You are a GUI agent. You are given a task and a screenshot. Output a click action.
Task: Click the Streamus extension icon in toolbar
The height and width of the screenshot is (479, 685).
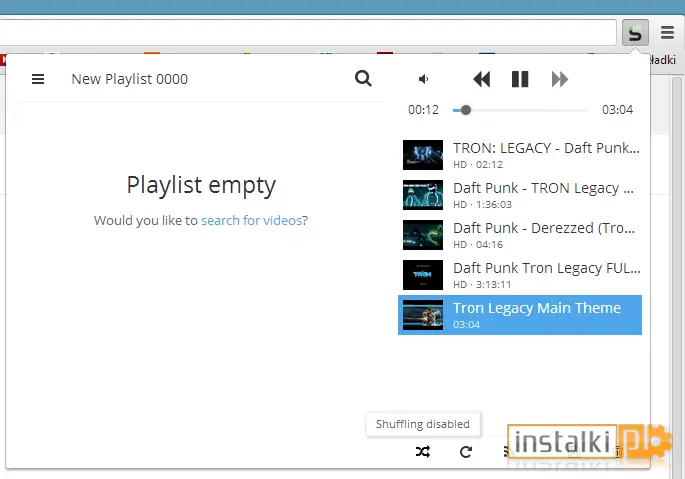click(635, 33)
